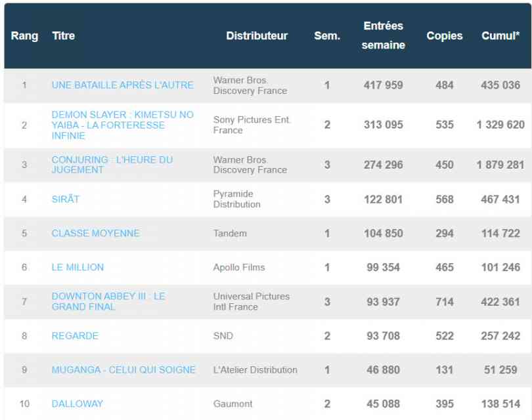Open the CLASSE MOYENNE film link
Image resolution: width=532 pixels, height=420 pixels.
coord(95,233)
